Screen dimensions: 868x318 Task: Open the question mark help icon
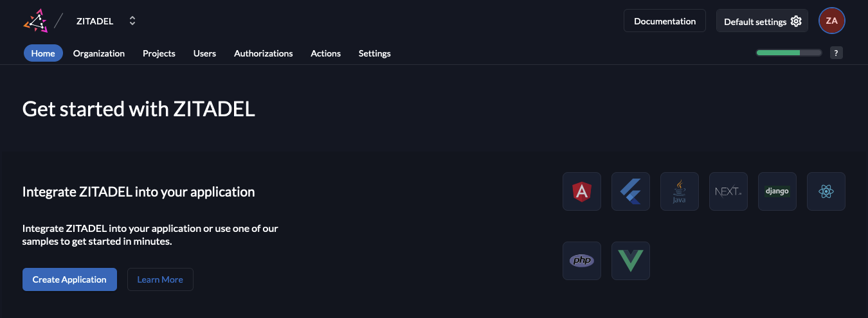[x=836, y=53]
